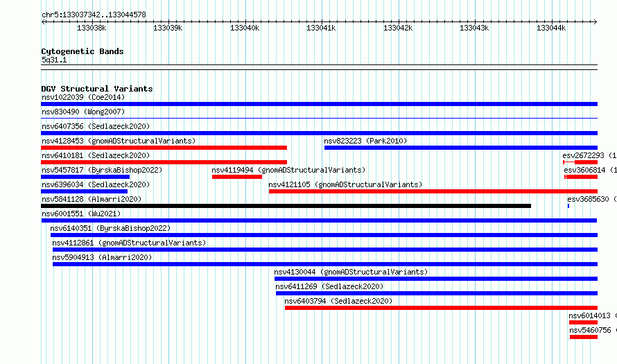This screenshot has width=617, height=364.
Task: Select the blue nsv1022039 variant bar
Action: 319,104
